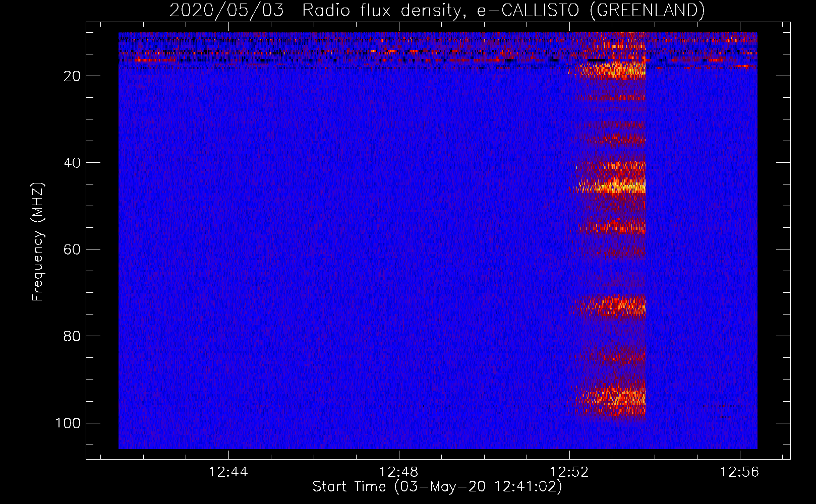Click the plot title '2020/05/03 Radio flux density, e-CALLISTO (GREENLAND)'
Viewport: 816px width, 504px height.
(x=437, y=10)
